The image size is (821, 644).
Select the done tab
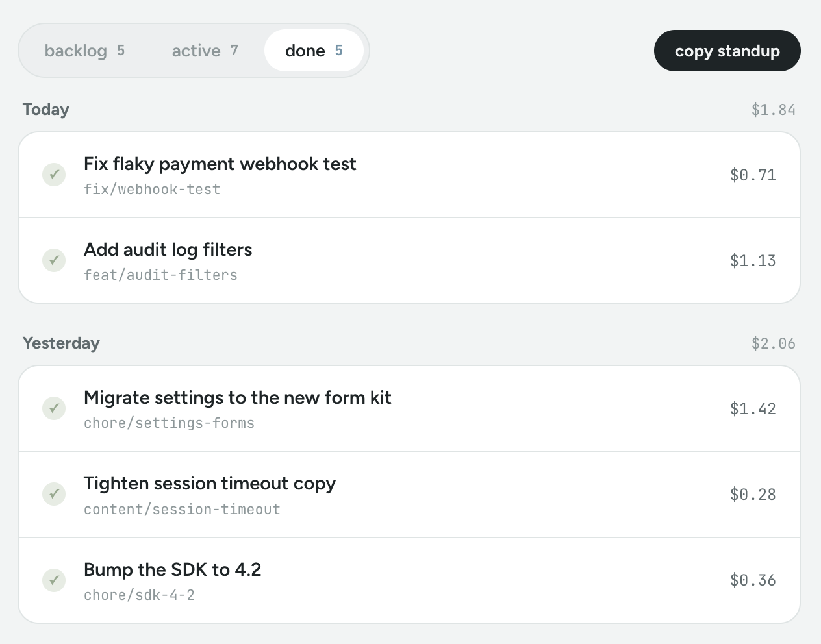pyautogui.click(x=314, y=51)
